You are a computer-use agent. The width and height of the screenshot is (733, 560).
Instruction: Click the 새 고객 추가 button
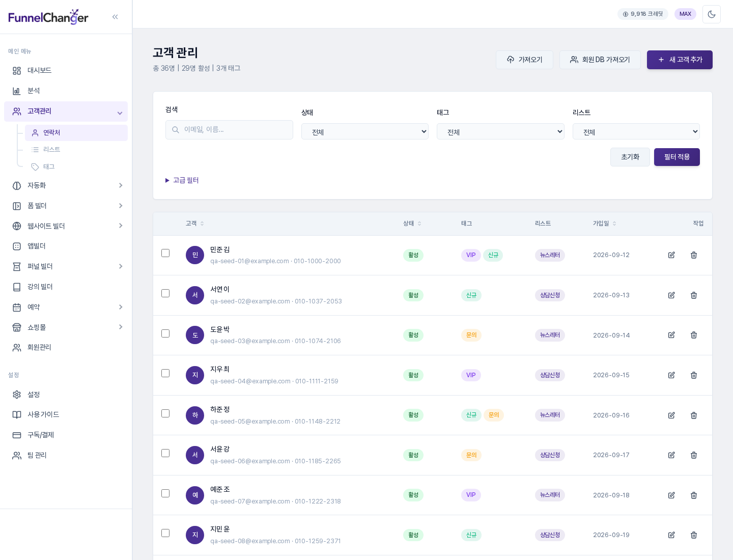coord(680,60)
